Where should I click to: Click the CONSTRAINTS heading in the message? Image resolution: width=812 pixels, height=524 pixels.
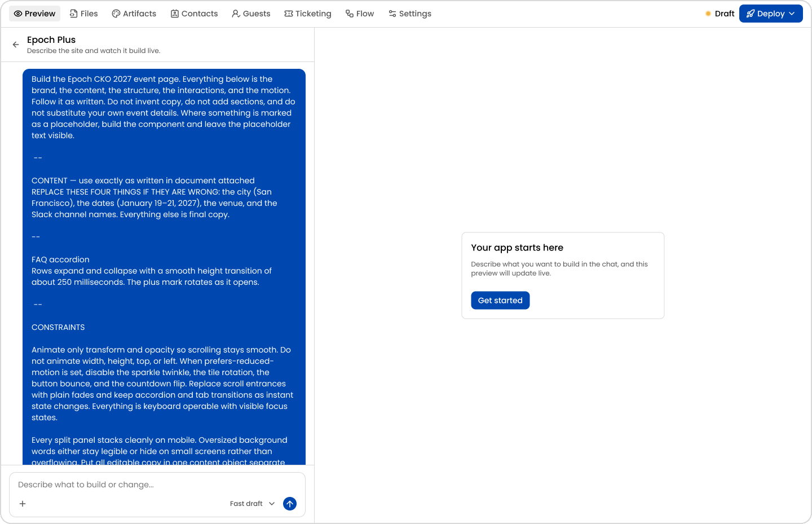pos(58,327)
